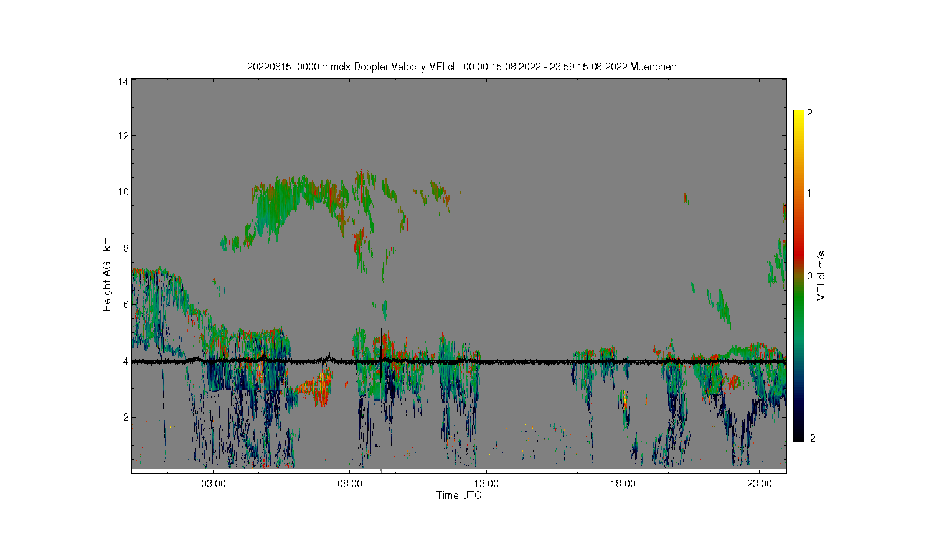Click the height tick label '12'
Viewport: 934px width, 560px height.
tap(123, 136)
